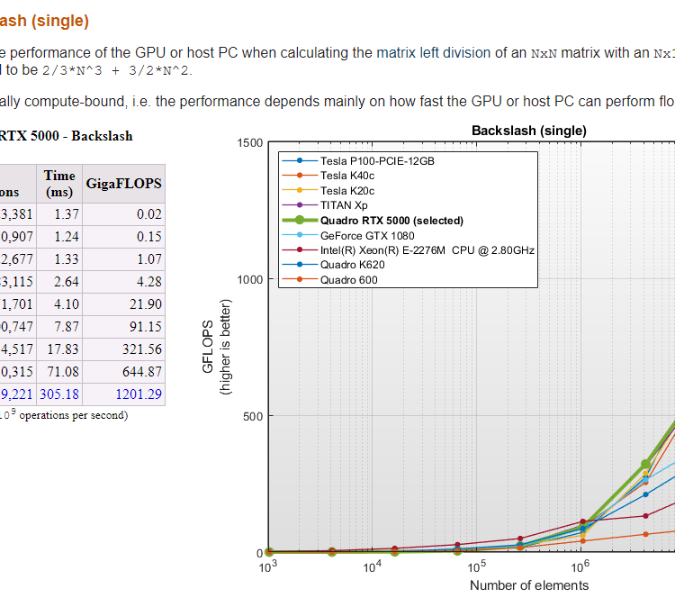This screenshot has height=616, width=675.
Task: Click the Quadro 600 legend entry
Action: (348, 279)
